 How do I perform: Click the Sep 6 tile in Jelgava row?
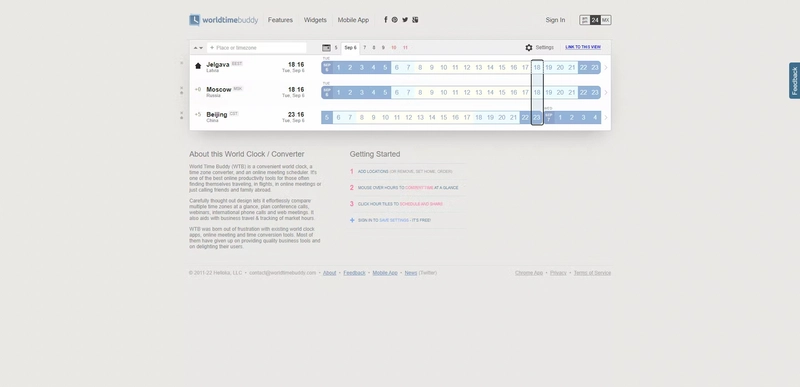[327, 67]
